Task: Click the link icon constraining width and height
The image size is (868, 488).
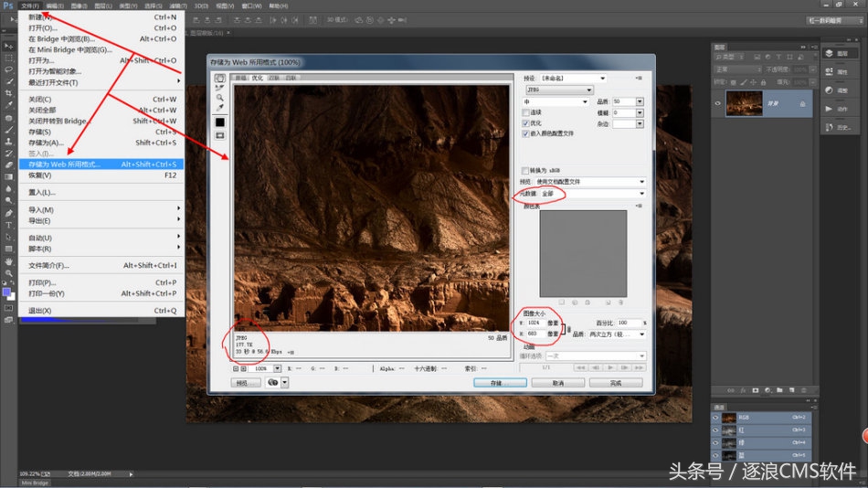Action: [x=567, y=329]
